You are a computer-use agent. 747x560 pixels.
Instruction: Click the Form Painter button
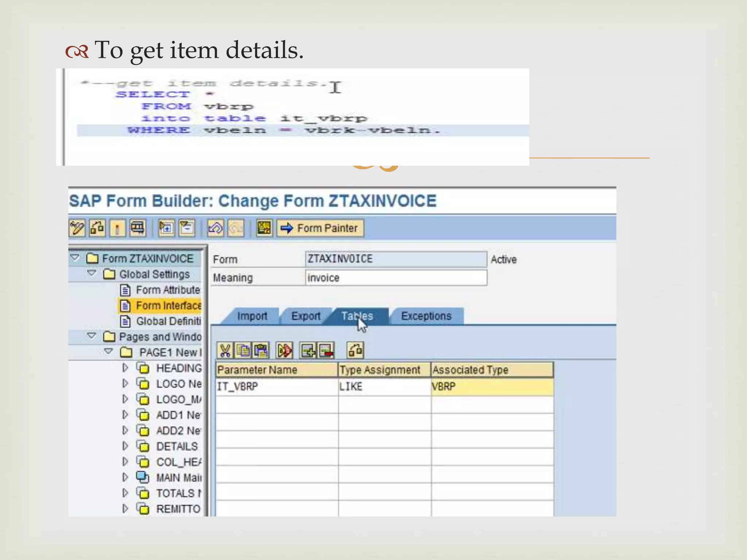pos(320,229)
